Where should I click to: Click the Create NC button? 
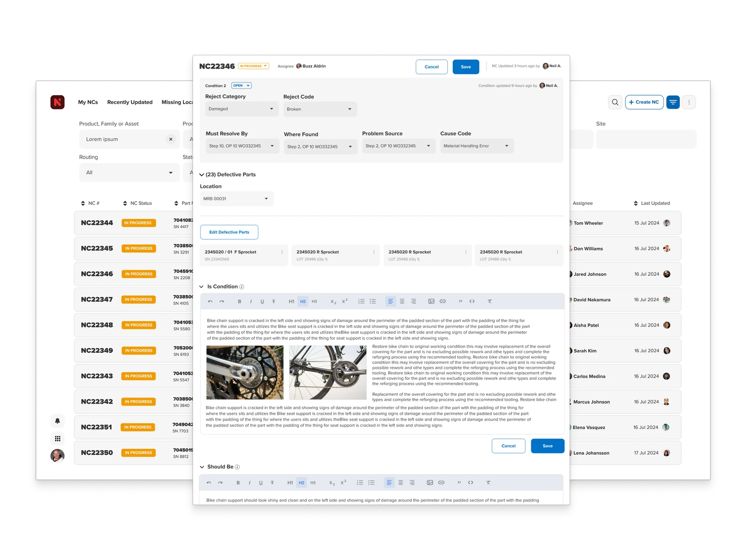coord(644,102)
